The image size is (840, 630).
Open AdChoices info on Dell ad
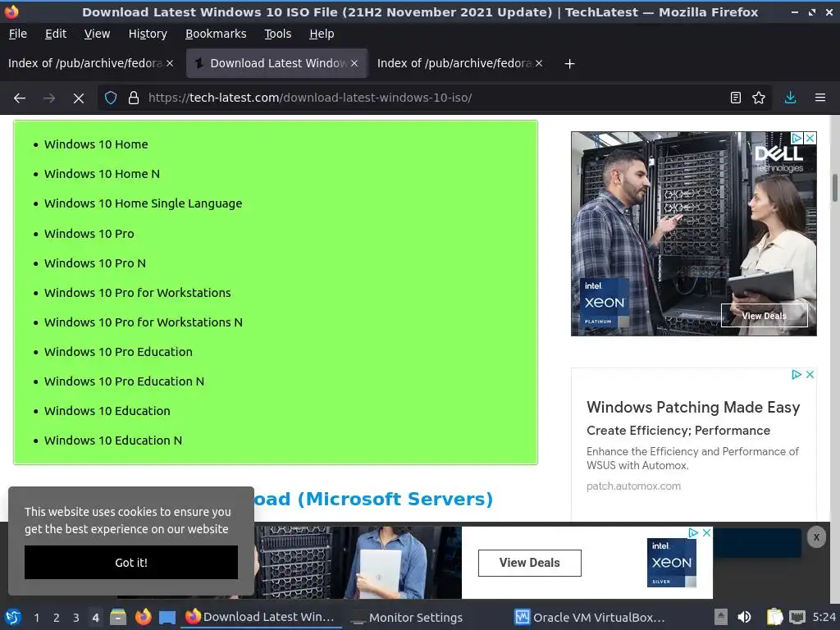coord(797,138)
